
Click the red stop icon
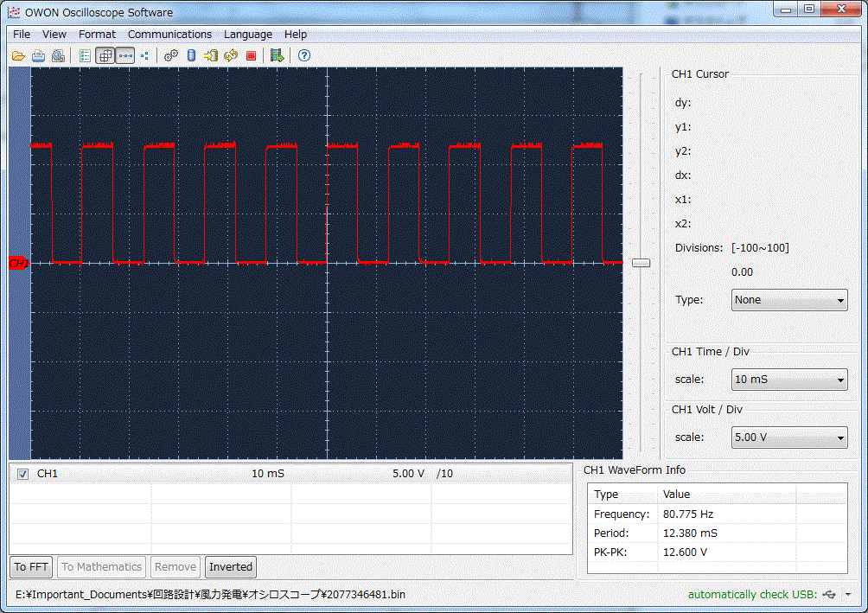pyautogui.click(x=251, y=56)
